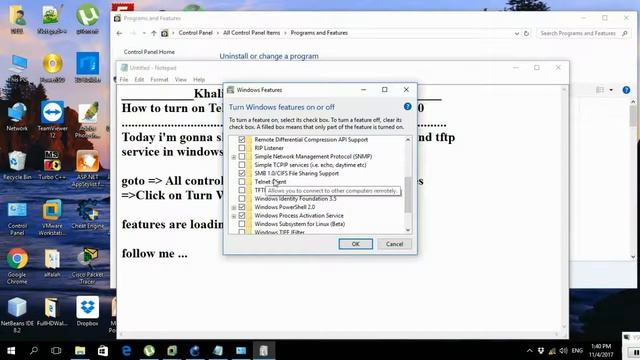640x360 pixels.
Task: Check Simple Network Management Protocol (SNMP)
Action: click(x=242, y=156)
